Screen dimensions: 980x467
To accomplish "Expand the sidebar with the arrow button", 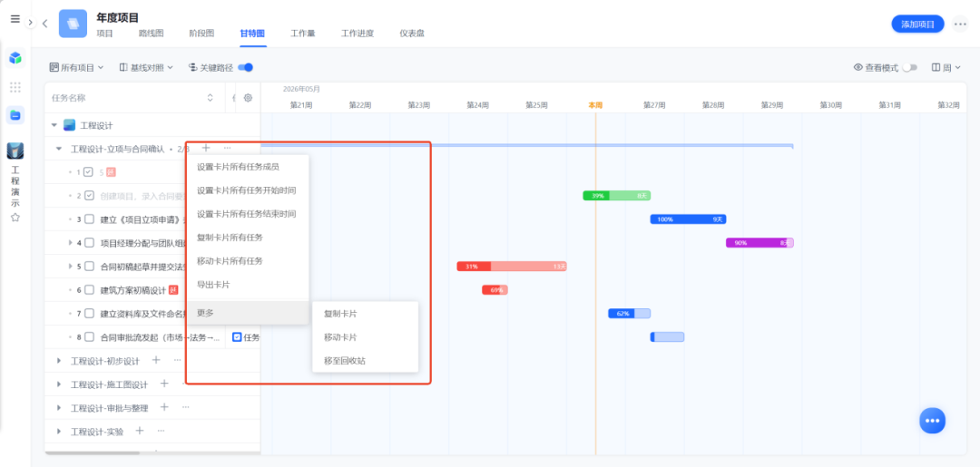I will (30, 23).
